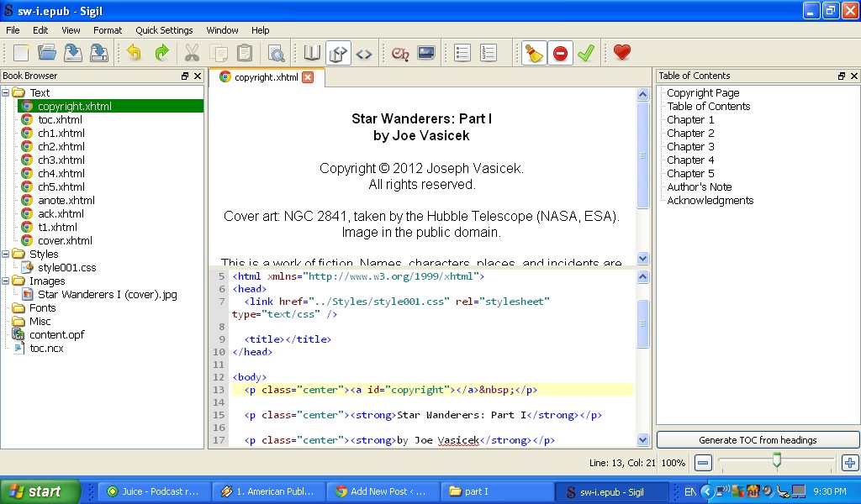Select anote.xhtml in Book Browser
This screenshot has height=504, width=861.
pyautogui.click(x=66, y=200)
